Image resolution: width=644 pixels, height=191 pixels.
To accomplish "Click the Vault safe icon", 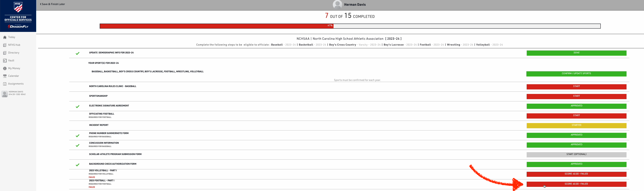I will coord(5,61).
